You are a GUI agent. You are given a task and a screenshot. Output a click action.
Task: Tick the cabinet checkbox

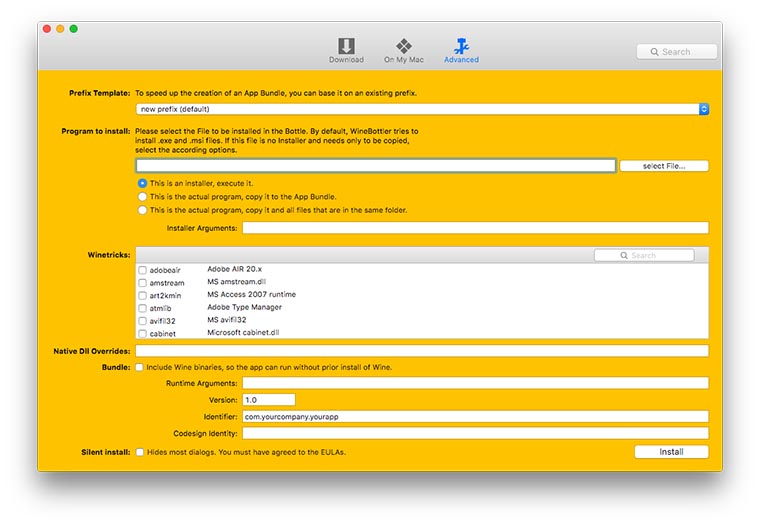pos(142,334)
